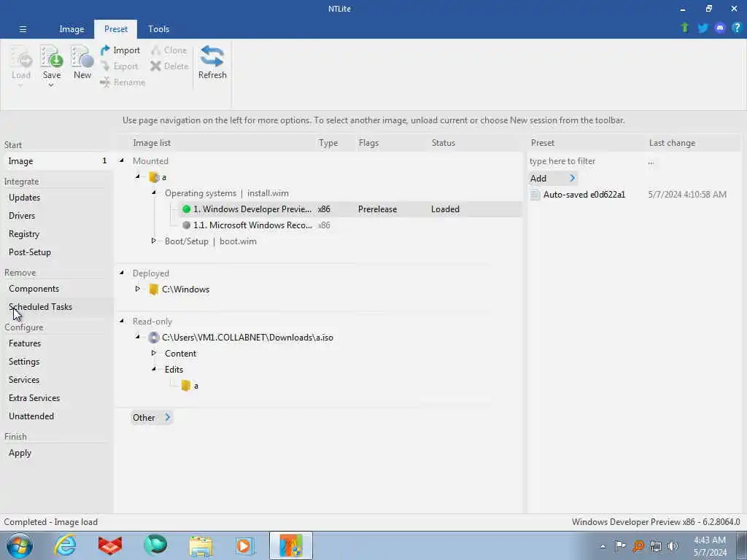
Task: Select the Image page in sidebar
Action: coord(57,161)
